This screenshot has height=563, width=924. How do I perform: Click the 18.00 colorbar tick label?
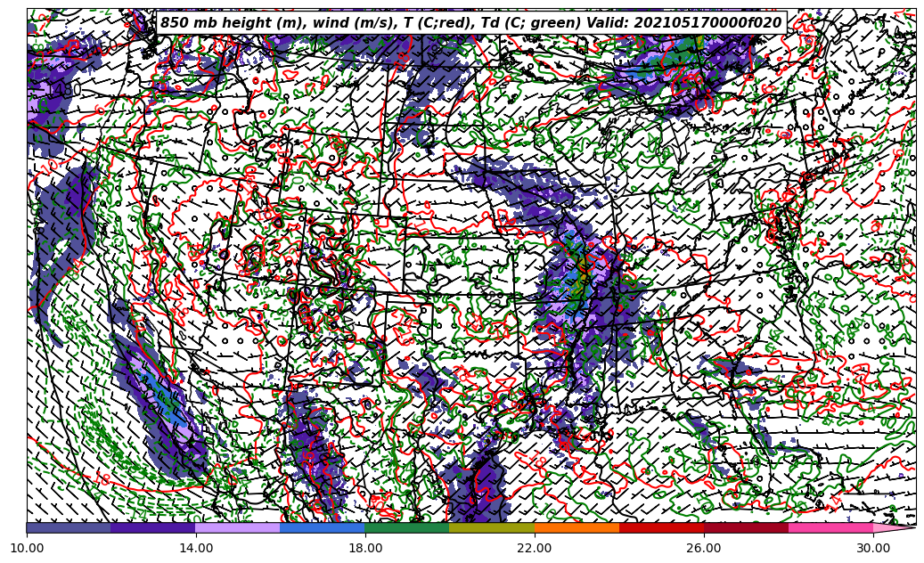point(365,549)
